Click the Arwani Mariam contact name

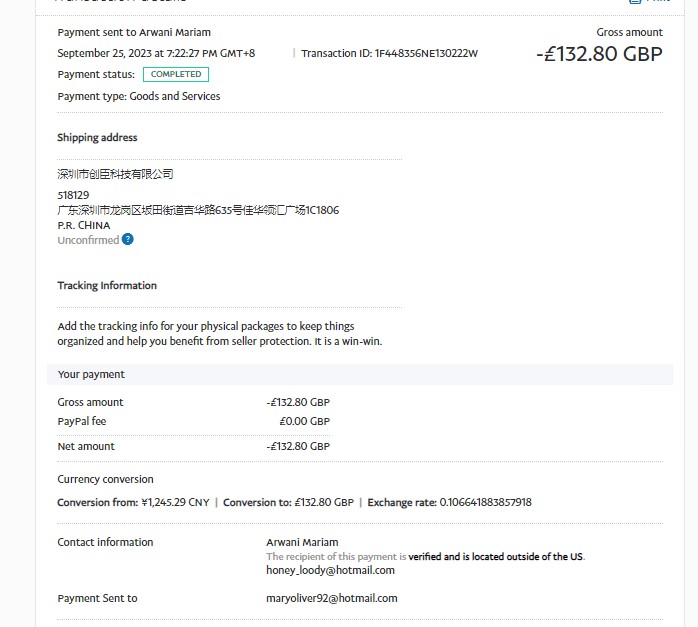click(302, 542)
